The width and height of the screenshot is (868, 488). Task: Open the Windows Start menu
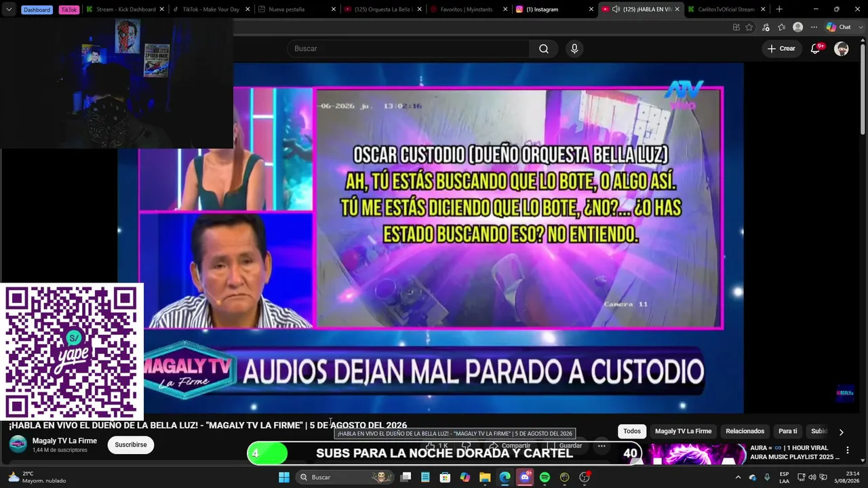click(x=284, y=477)
